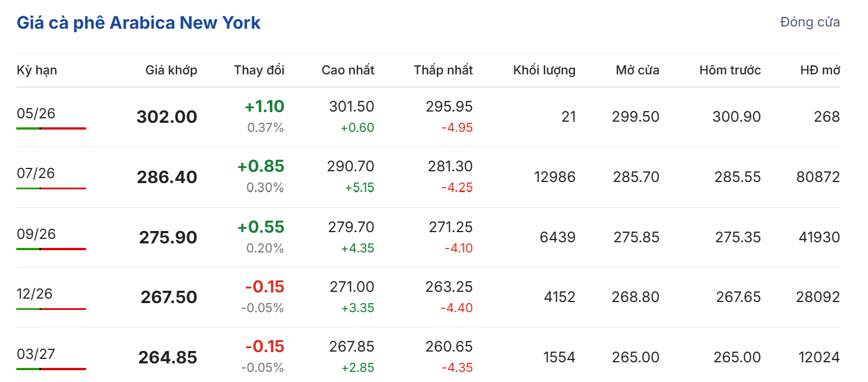Viewport: 868px width, 382px height.
Task: Click the volume value 4152
Action: coord(559,297)
